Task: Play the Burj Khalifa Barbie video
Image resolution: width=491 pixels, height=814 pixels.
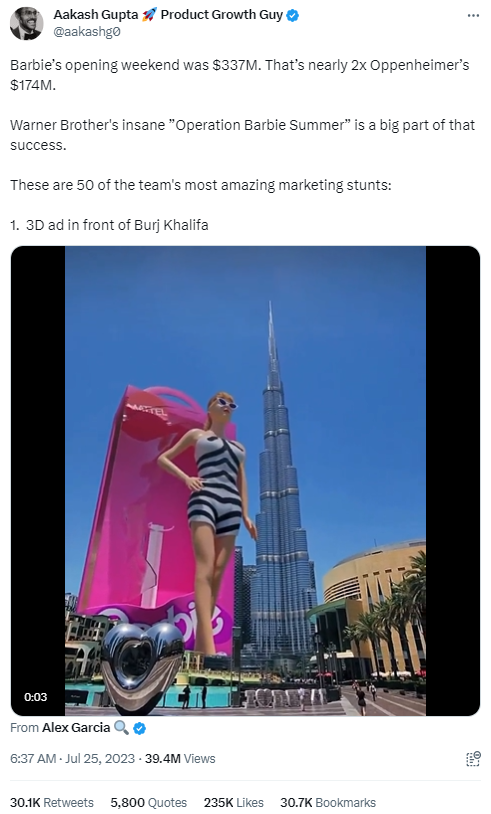Action: (x=245, y=481)
